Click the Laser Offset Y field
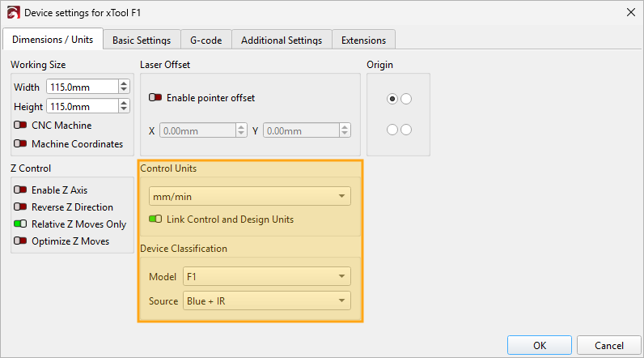This screenshot has width=644, height=358. tap(302, 130)
